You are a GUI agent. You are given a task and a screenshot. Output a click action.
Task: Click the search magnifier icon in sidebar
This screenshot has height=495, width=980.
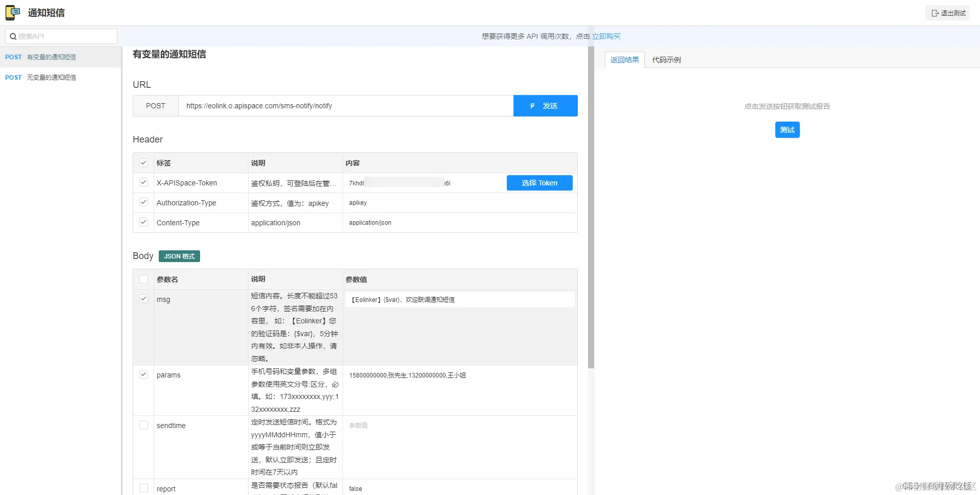(14, 36)
